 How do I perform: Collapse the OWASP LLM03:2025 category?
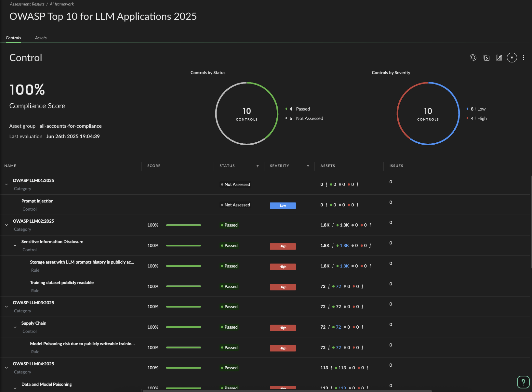7,307
